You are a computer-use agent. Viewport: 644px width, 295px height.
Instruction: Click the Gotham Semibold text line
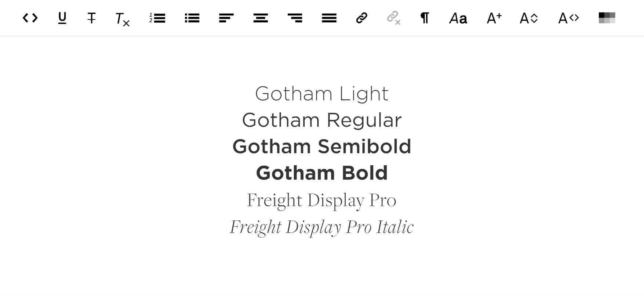(322, 146)
